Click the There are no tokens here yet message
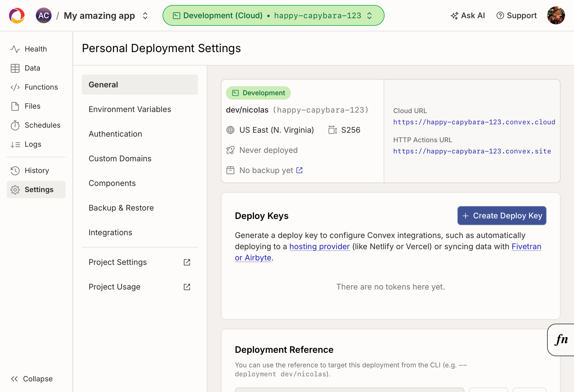 coord(391,287)
